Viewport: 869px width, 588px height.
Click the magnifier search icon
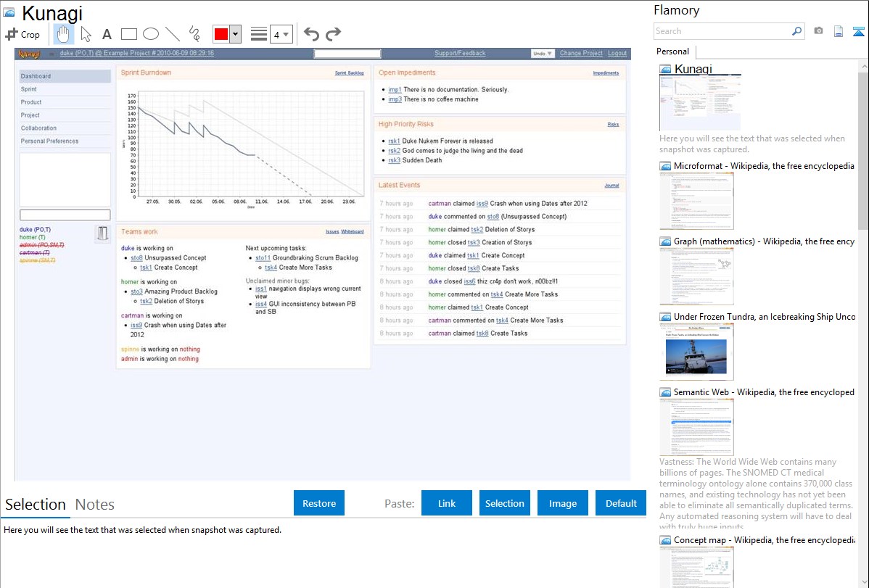pyautogui.click(x=797, y=31)
